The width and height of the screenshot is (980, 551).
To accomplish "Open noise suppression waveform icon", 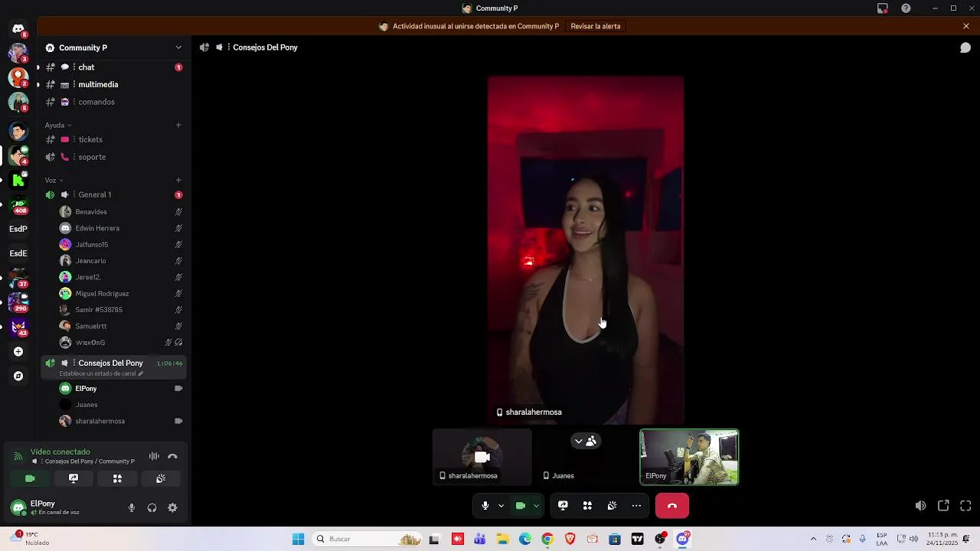I will coord(154,456).
